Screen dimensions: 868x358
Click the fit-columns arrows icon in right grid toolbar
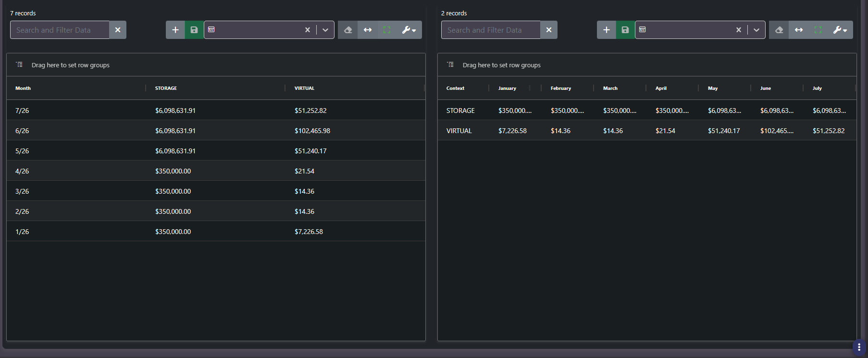[x=799, y=30]
